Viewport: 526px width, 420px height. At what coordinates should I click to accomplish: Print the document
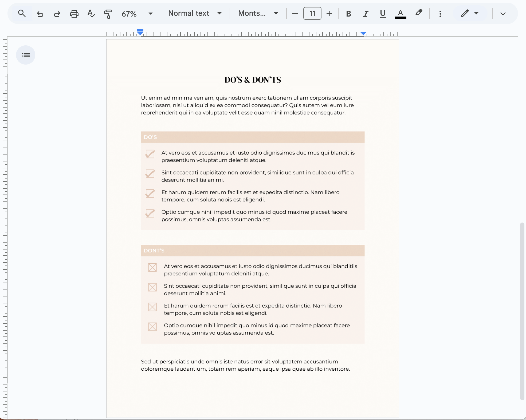pos(74,14)
